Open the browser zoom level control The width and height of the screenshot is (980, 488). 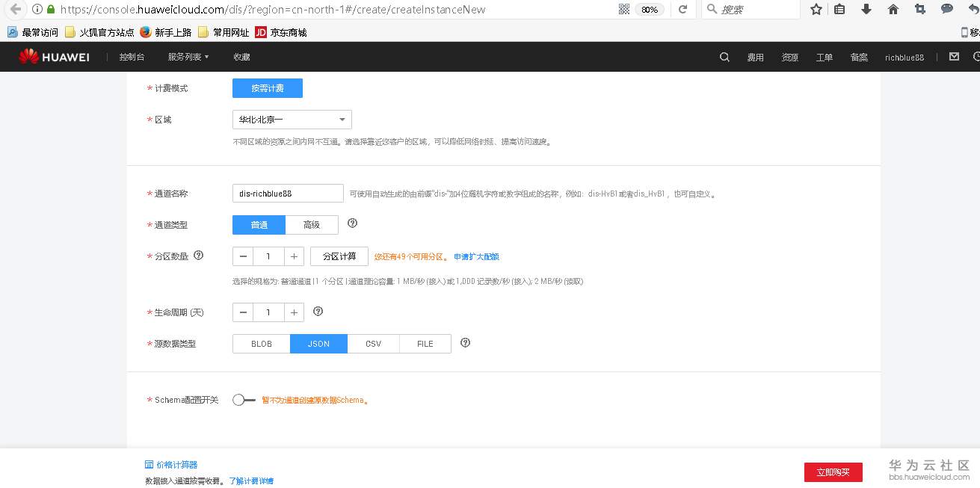pos(650,10)
